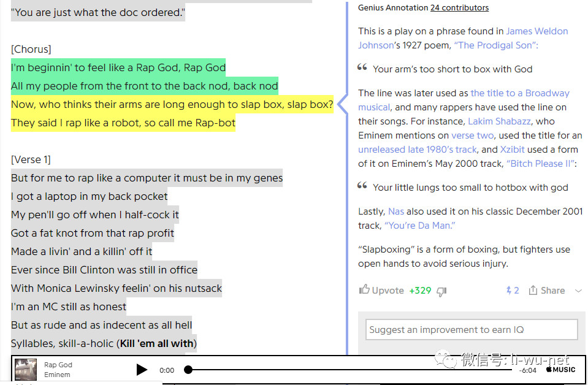The height and width of the screenshot is (385, 588).
Task: Select lyric "My pen'll go off when I half-cock it"
Action: [95, 215]
